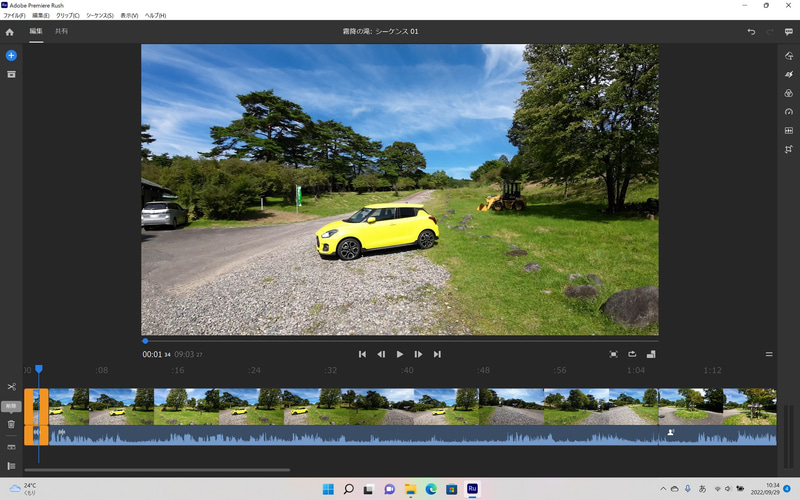Open the ファイル(F) menu
800x500 pixels.
point(14,15)
